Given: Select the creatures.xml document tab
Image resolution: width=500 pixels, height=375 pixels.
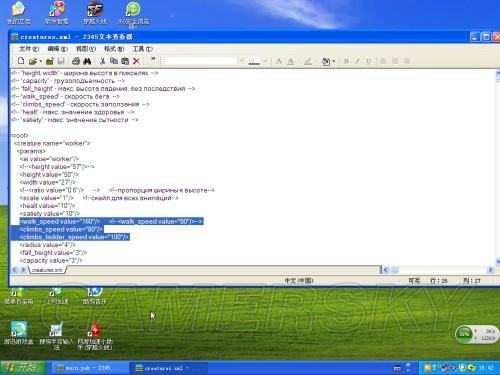Looking at the screenshot, I should pyautogui.click(x=47, y=270).
